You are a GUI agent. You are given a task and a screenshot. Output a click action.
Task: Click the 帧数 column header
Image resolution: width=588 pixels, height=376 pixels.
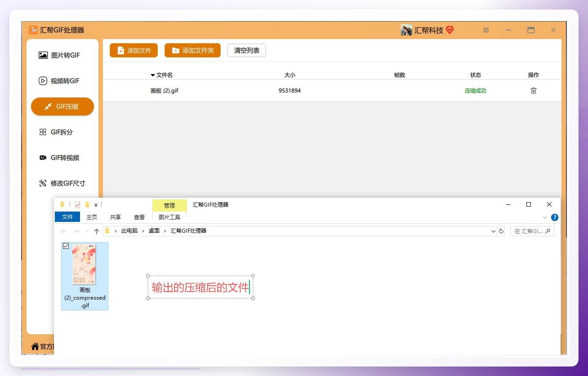(400, 75)
